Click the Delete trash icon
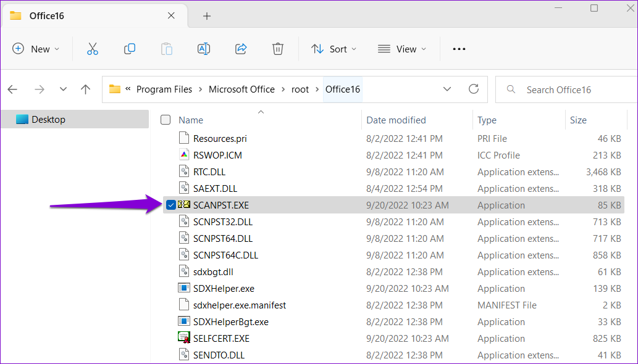Image resolution: width=638 pixels, height=364 pixels. (x=277, y=49)
